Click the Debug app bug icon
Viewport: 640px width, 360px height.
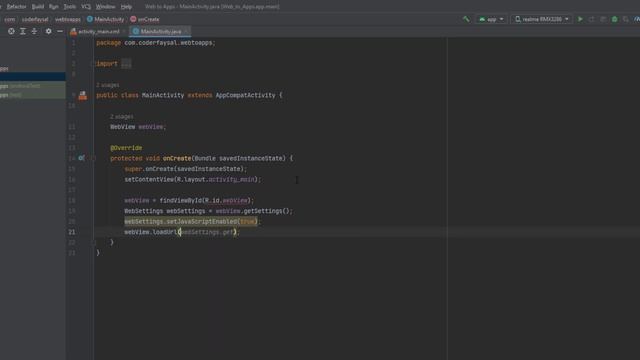pos(614,19)
